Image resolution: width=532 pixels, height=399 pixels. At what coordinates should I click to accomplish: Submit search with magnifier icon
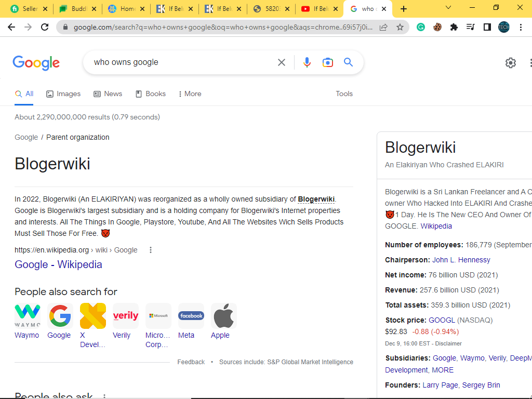point(349,62)
